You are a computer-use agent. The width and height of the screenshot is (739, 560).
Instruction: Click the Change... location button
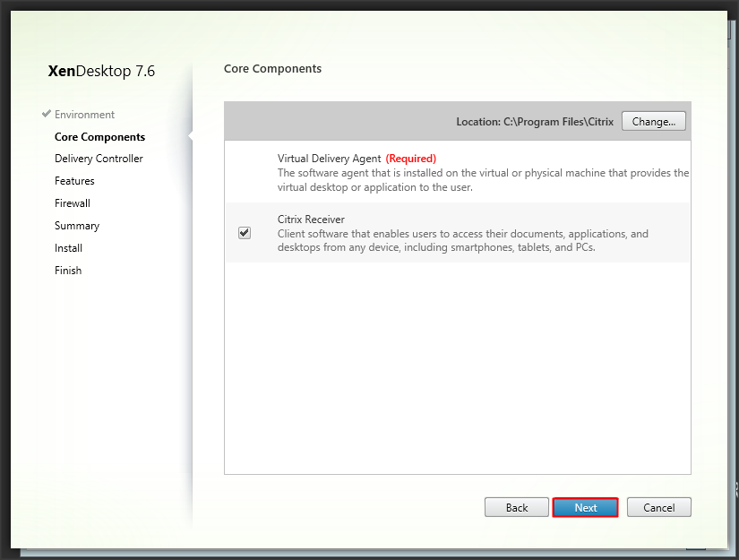pos(653,121)
